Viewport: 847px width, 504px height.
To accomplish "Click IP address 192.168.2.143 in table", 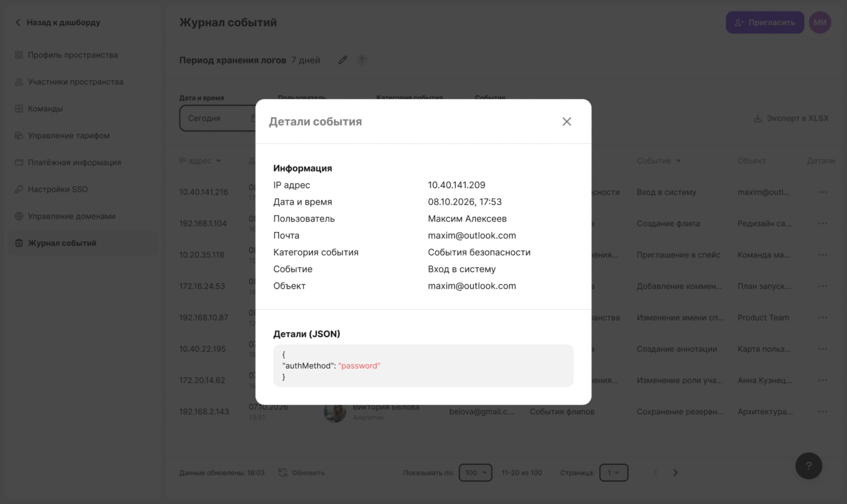I will (204, 412).
